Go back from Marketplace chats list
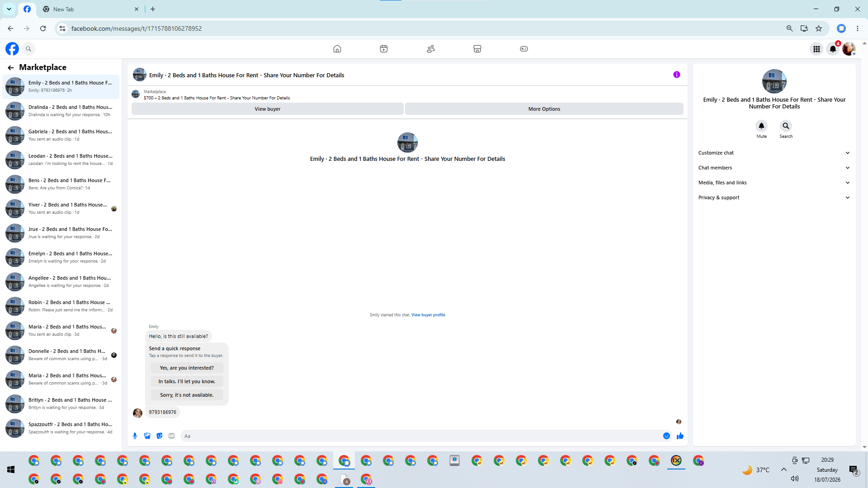 point(11,67)
